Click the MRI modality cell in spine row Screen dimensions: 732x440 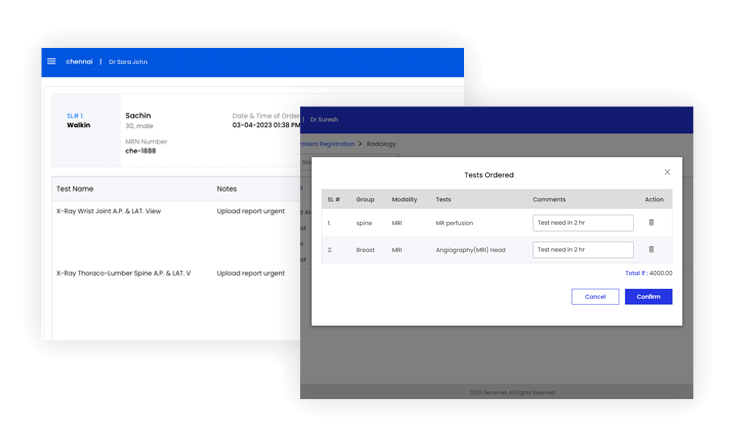coord(397,223)
